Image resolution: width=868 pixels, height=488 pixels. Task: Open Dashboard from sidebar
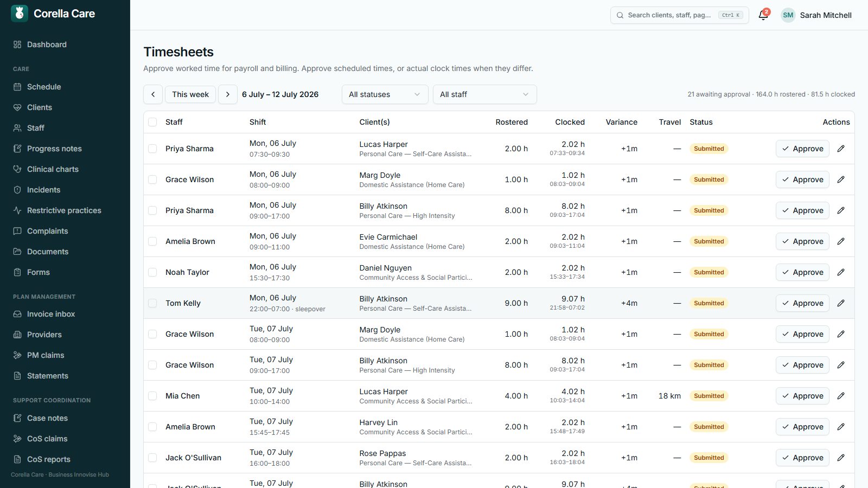65,44
